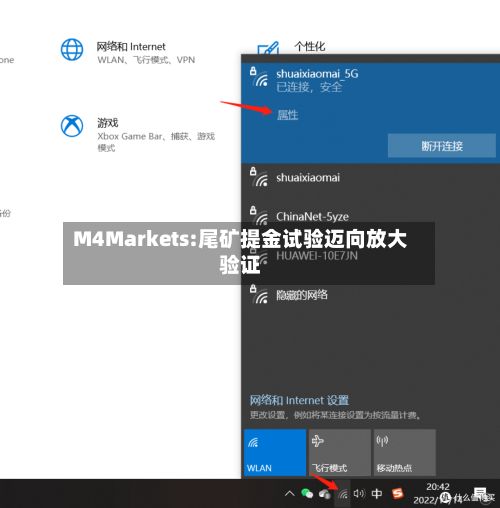Select the HUAWEI-10E7JN network name
Viewport: 500px width, 508px height.
[x=317, y=256]
